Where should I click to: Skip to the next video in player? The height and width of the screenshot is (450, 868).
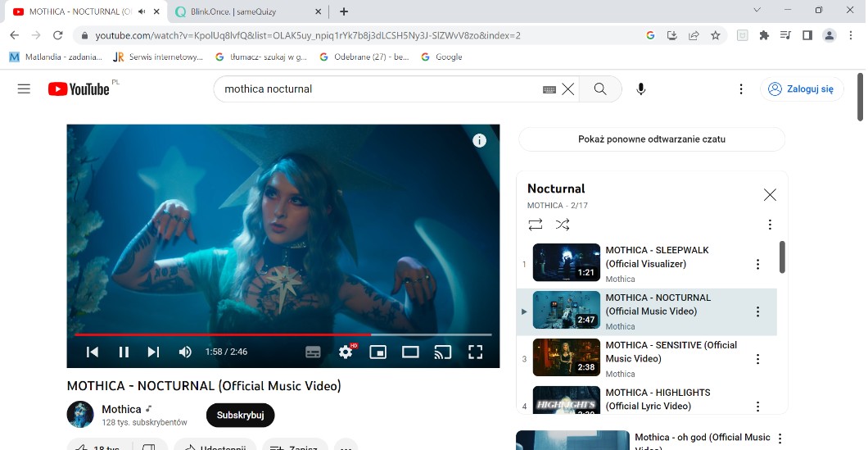click(x=153, y=352)
